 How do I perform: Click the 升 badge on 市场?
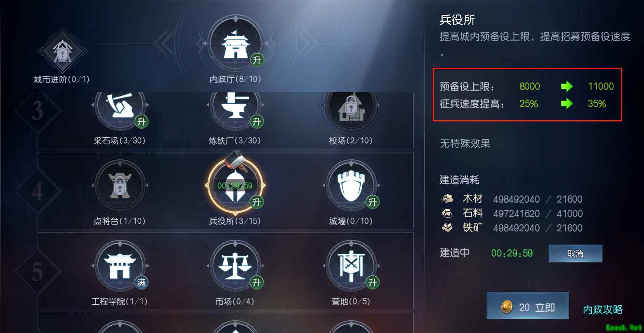[257, 282]
